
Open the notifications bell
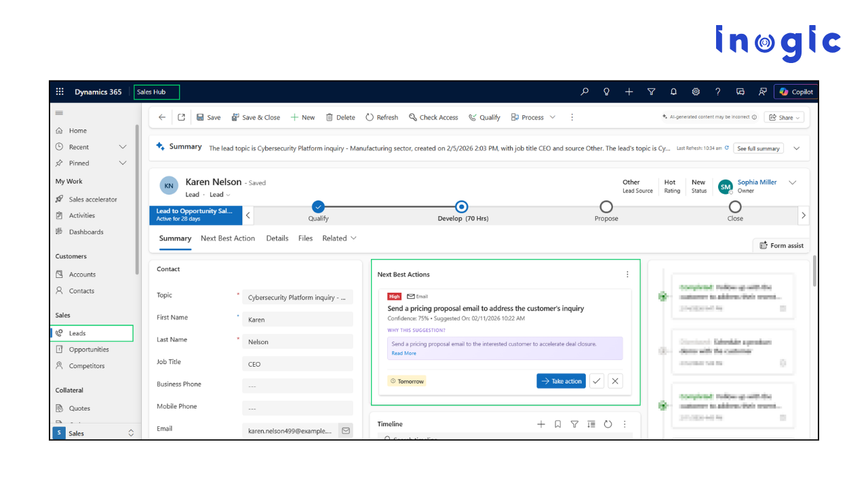pyautogui.click(x=673, y=91)
